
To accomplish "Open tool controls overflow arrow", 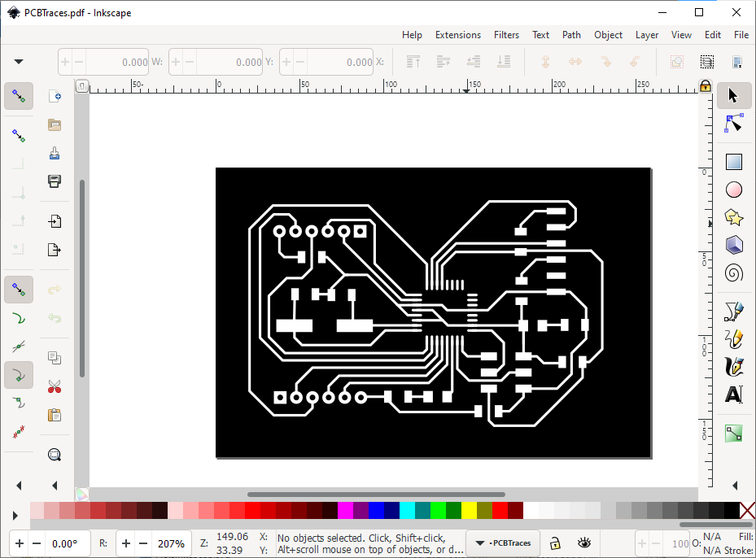I will [x=19, y=62].
